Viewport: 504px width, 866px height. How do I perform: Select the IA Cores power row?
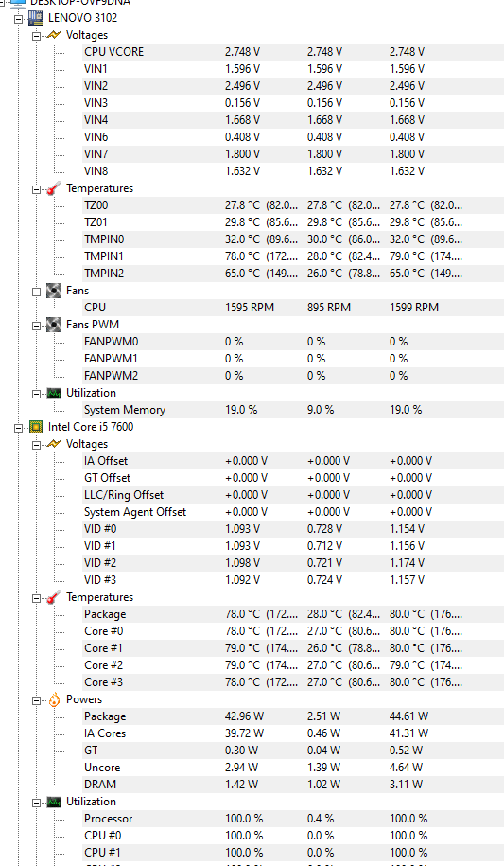pyautogui.click(x=292, y=733)
